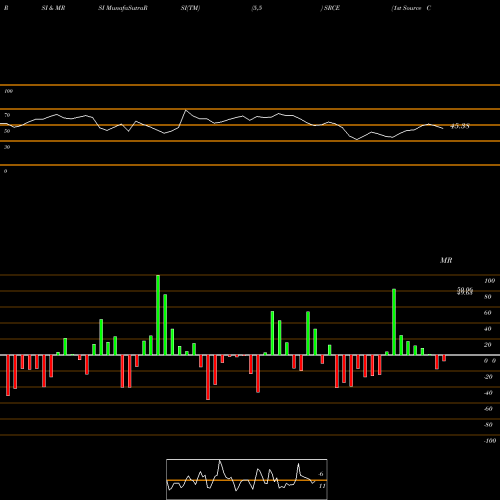Click the overlapping 50.06 value label near the MR axis
This screenshot has height=500, width=500.
[x=465, y=291]
